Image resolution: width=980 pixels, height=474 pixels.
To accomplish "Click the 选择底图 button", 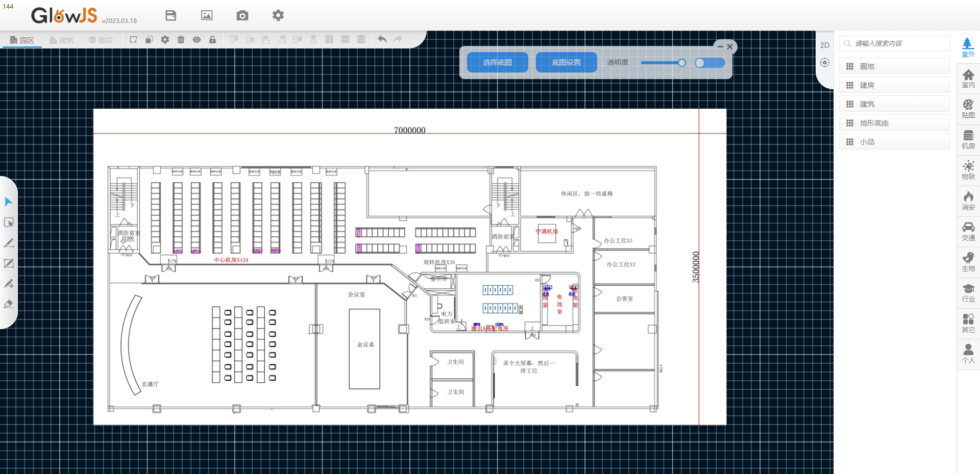I will pos(498,62).
